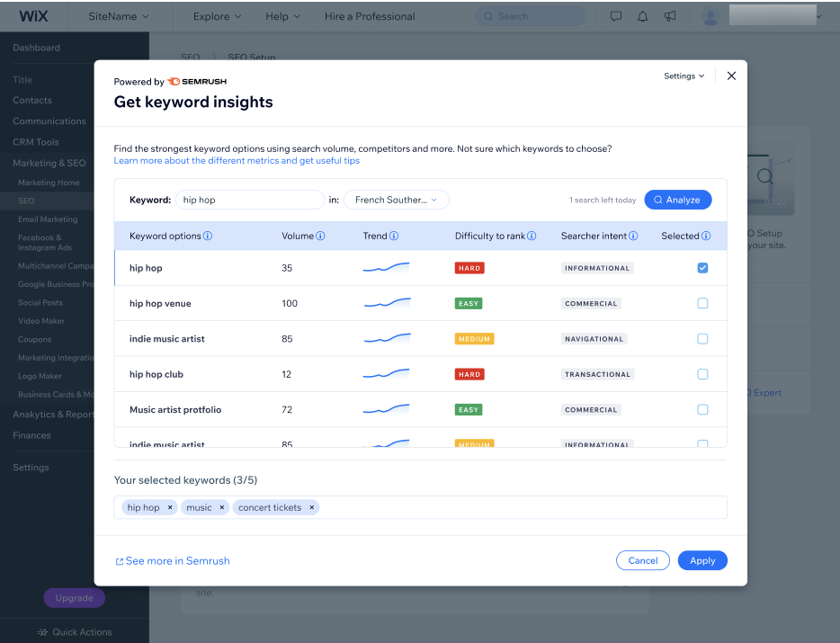840x643 pixels.
Task: Click the info icon beside Trend header
Action: click(x=394, y=237)
